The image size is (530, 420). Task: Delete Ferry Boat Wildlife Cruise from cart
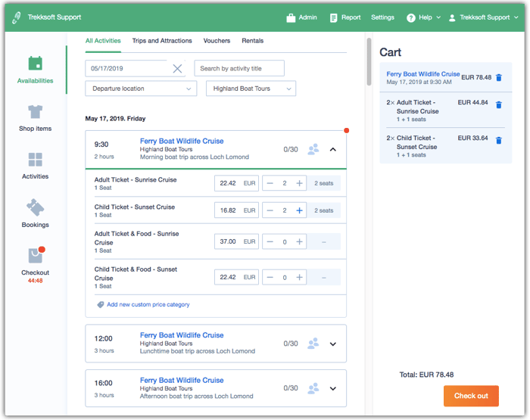coord(499,77)
